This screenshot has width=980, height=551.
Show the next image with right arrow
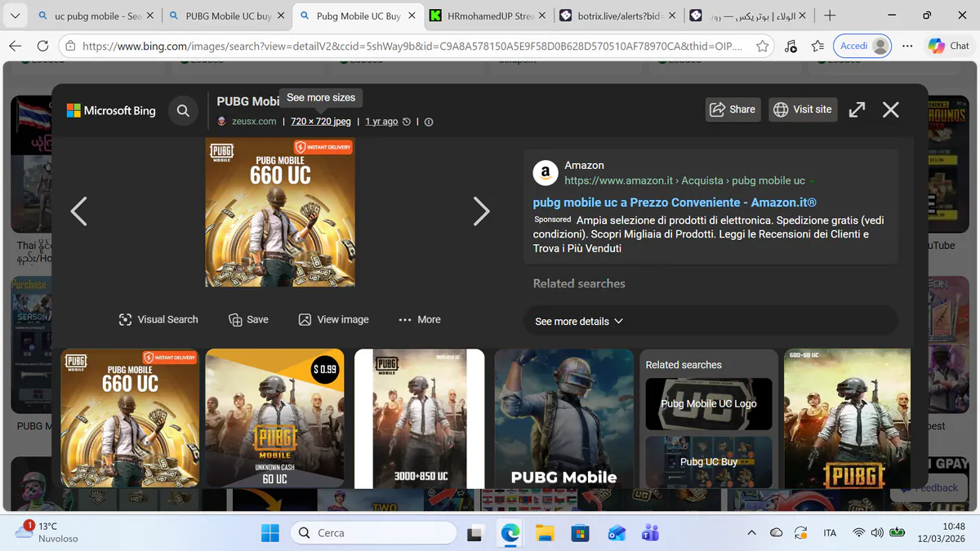tap(482, 211)
